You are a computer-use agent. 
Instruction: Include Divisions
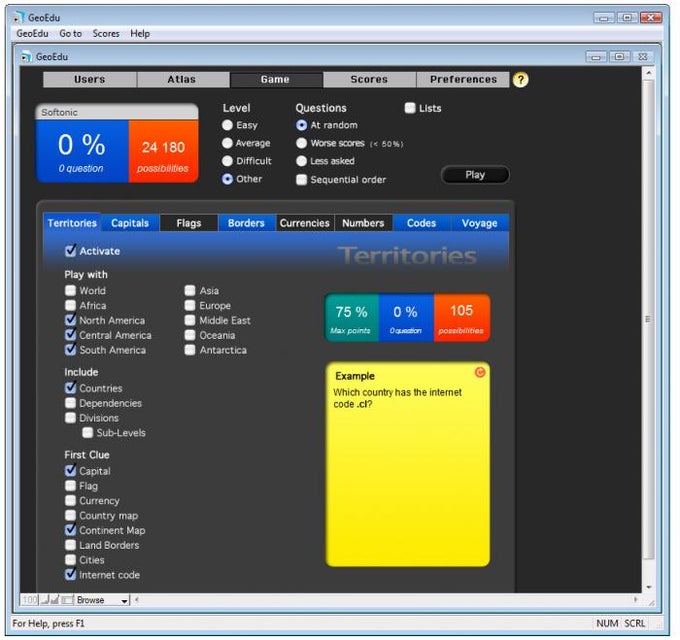pyautogui.click(x=70, y=418)
